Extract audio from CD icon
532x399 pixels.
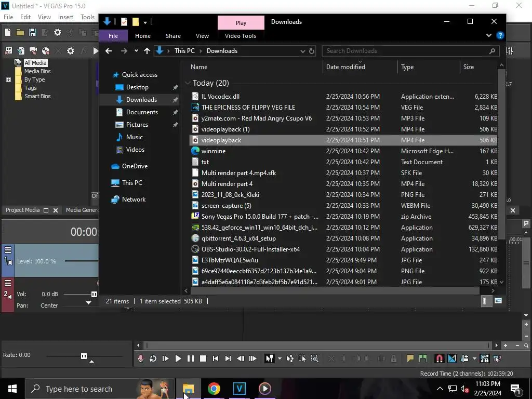[x=46, y=51]
